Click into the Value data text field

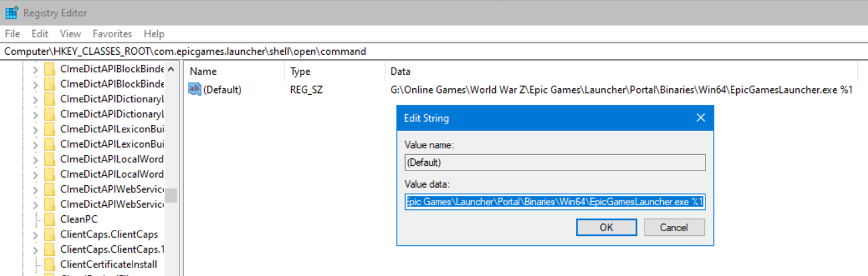click(555, 202)
